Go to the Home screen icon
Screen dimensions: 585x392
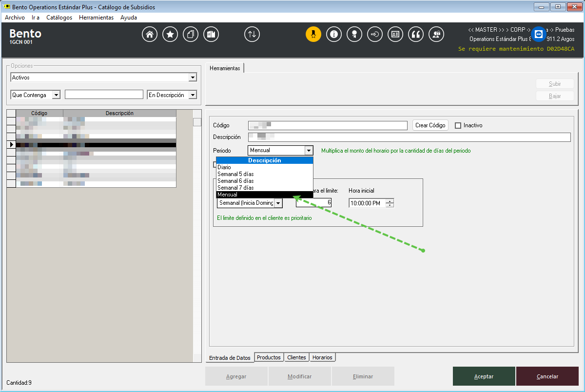tap(150, 35)
